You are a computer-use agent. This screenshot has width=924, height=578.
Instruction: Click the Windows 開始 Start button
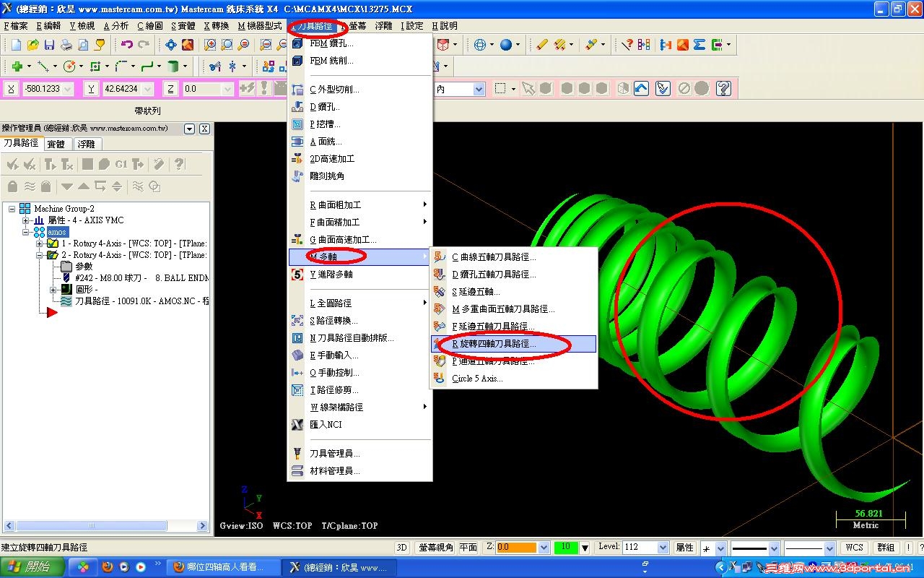(x=34, y=567)
